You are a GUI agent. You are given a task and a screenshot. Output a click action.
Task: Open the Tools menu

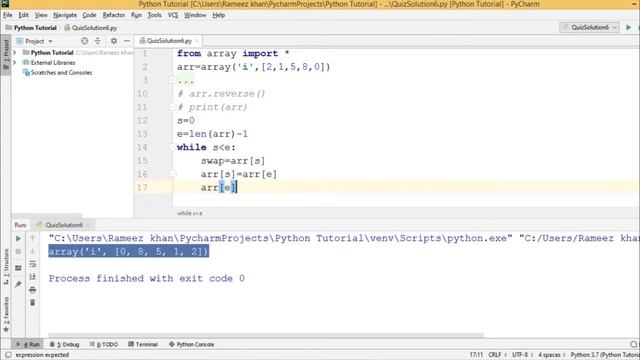pyautogui.click(x=154, y=15)
